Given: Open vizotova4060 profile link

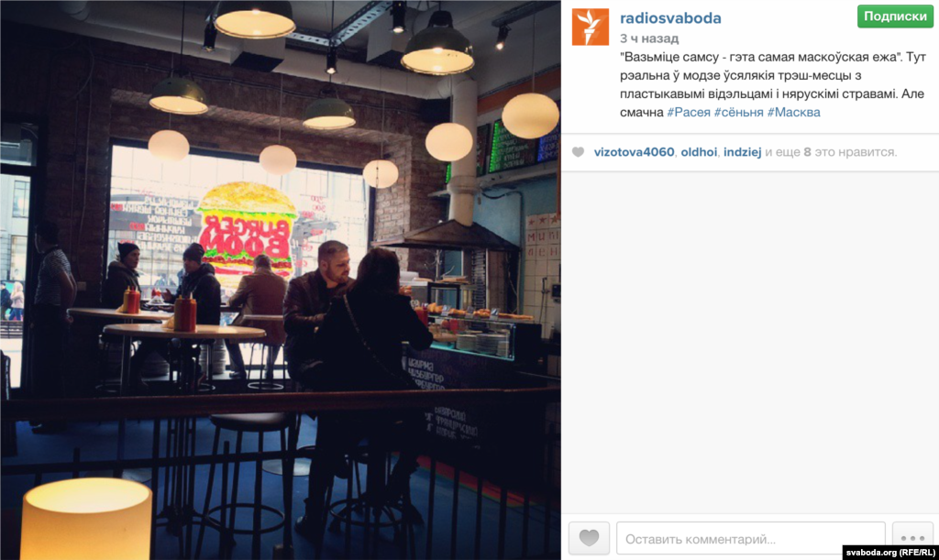Looking at the screenshot, I should click(634, 152).
